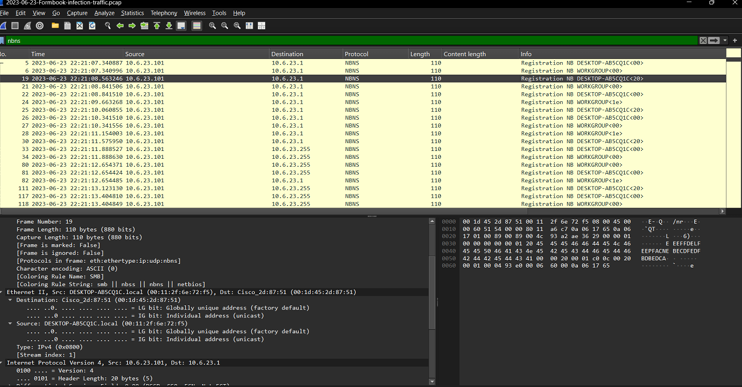Toggle auto-scroll during live capture

pos(181,26)
